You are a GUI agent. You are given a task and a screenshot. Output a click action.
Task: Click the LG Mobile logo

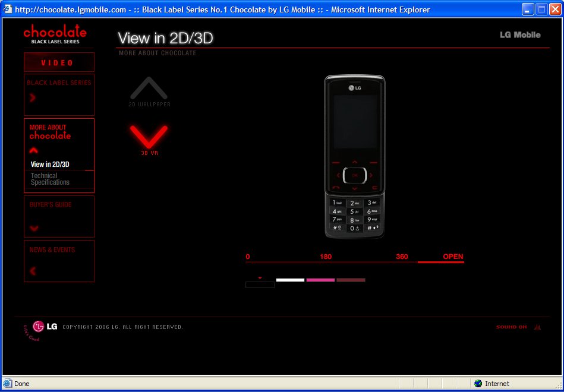(520, 35)
